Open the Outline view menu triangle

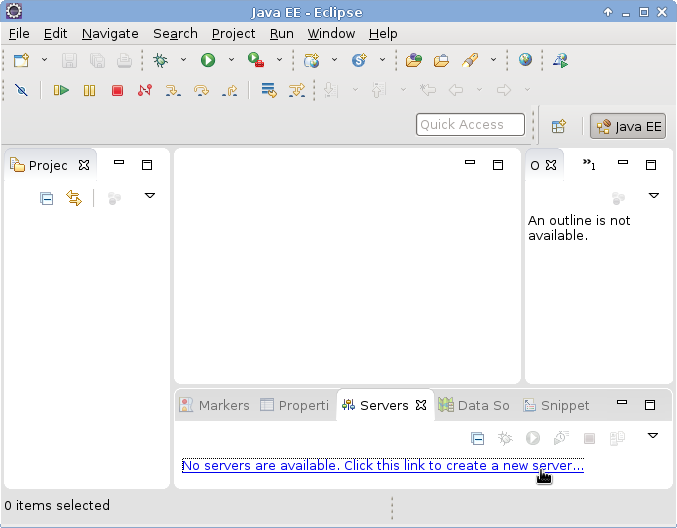coord(654,196)
